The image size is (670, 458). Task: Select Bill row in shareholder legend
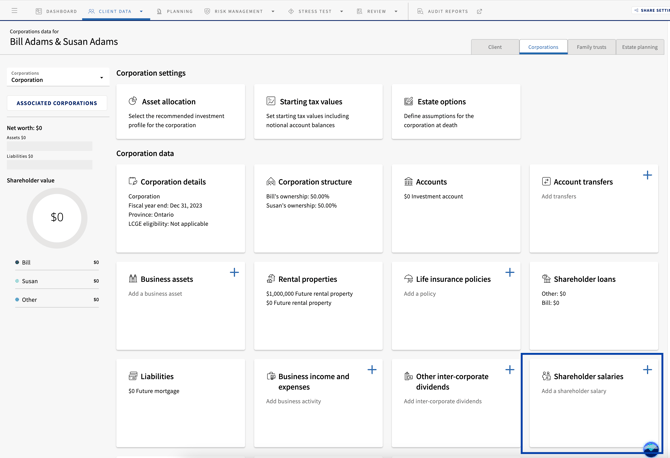[57, 262]
